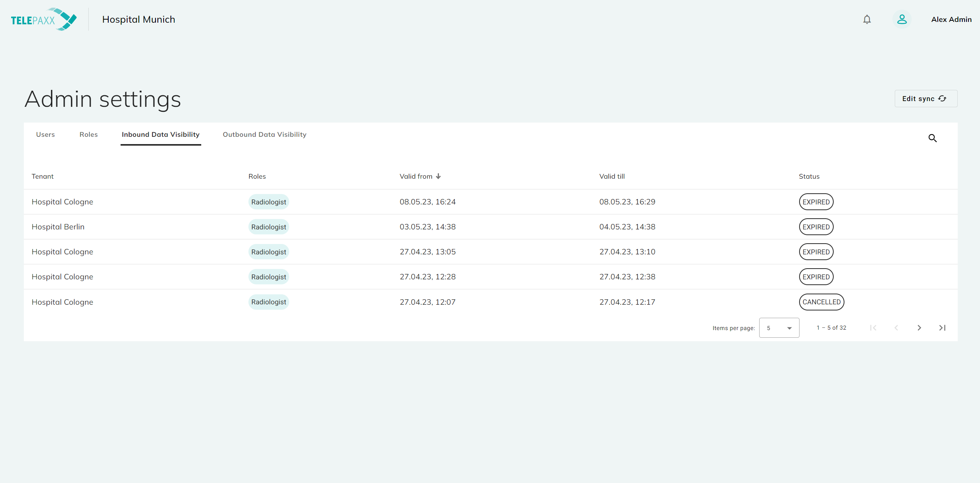This screenshot has height=483, width=980.
Task: Open the table search magnifier
Action: click(932, 138)
